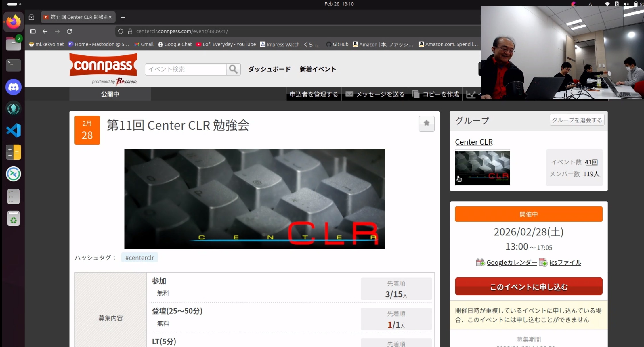
Task: Open the ダッシュボード menu
Action: click(x=269, y=69)
